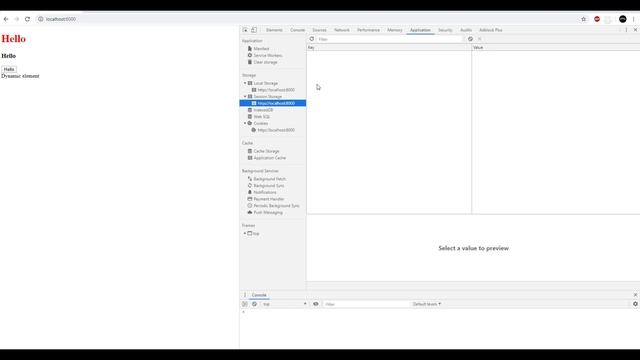Refresh the storage table
This screenshot has width=640, height=360.
click(312, 39)
